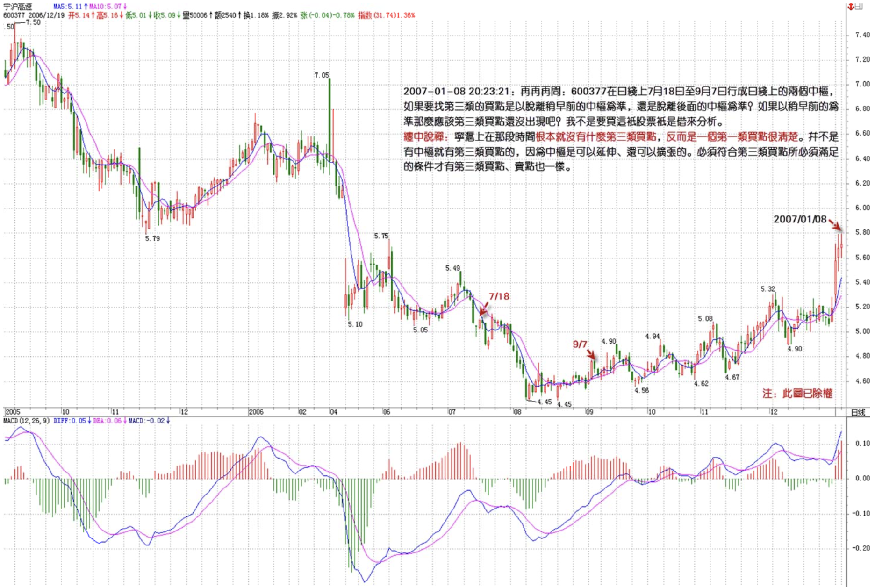This screenshot has width=875, height=588.
Task: Click the 4.45 lowest price label
Action: pyautogui.click(x=545, y=402)
